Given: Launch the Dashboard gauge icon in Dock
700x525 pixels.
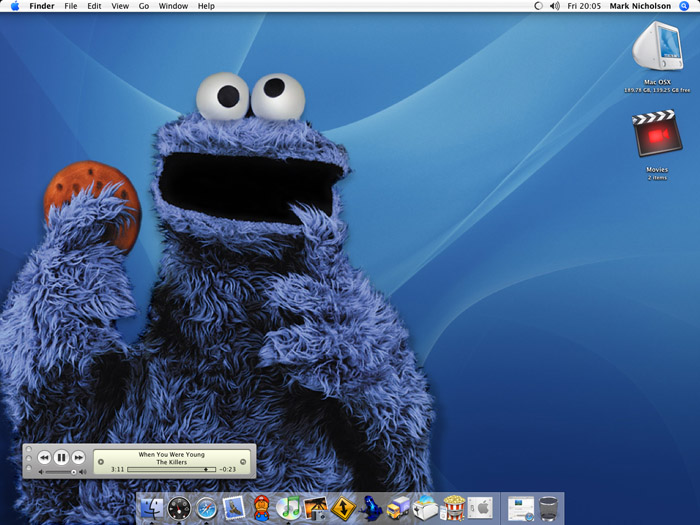Looking at the screenshot, I should [179, 508].
